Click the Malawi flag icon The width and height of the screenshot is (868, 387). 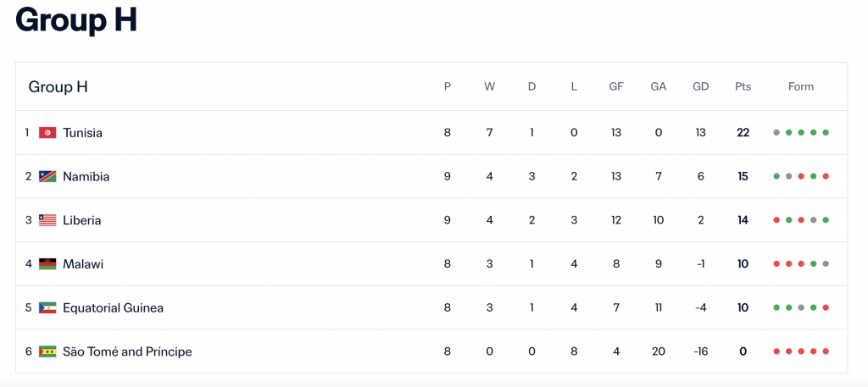(x=47, y=264)
